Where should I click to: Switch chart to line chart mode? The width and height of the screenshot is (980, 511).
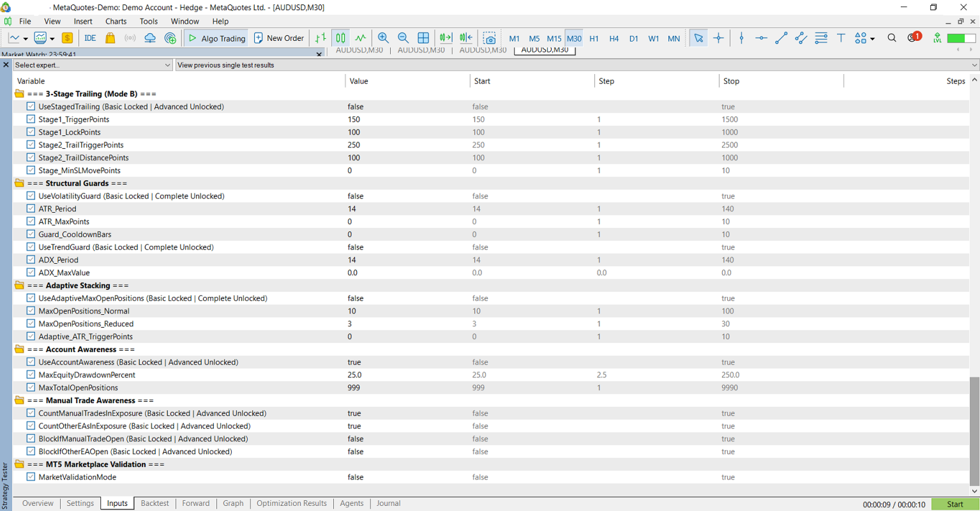pyautogui.click(x=361, y=38)
